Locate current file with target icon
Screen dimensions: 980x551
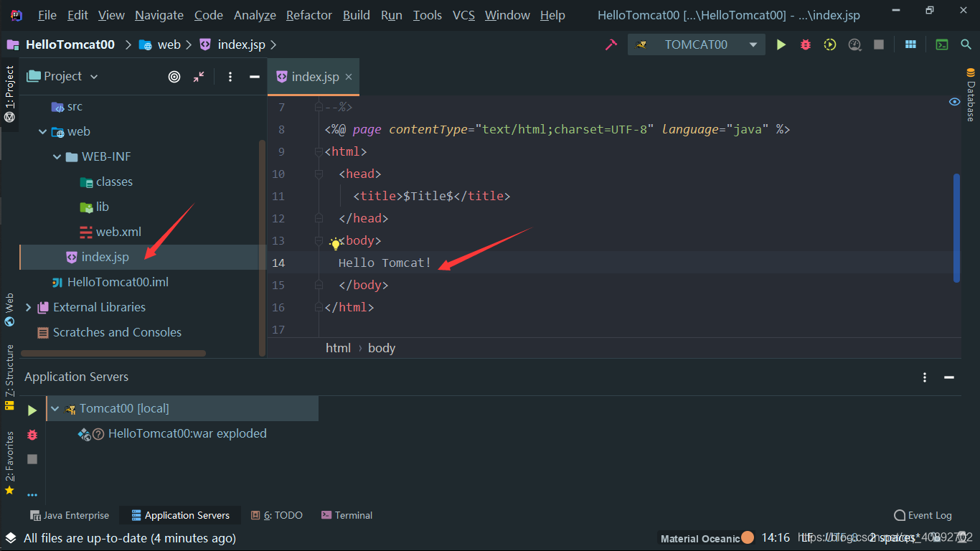(x=174, y=77)
